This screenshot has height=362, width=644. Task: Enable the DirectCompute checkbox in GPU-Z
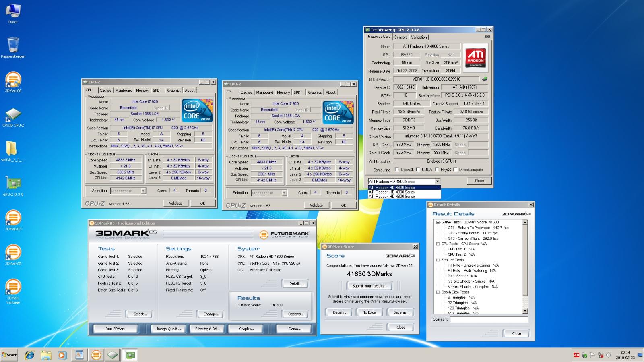(455, 170)
